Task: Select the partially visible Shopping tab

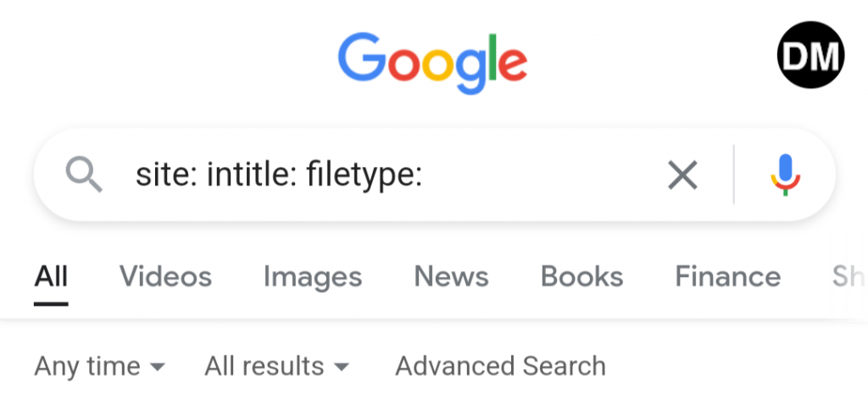Action: click(x=848, y=277)
